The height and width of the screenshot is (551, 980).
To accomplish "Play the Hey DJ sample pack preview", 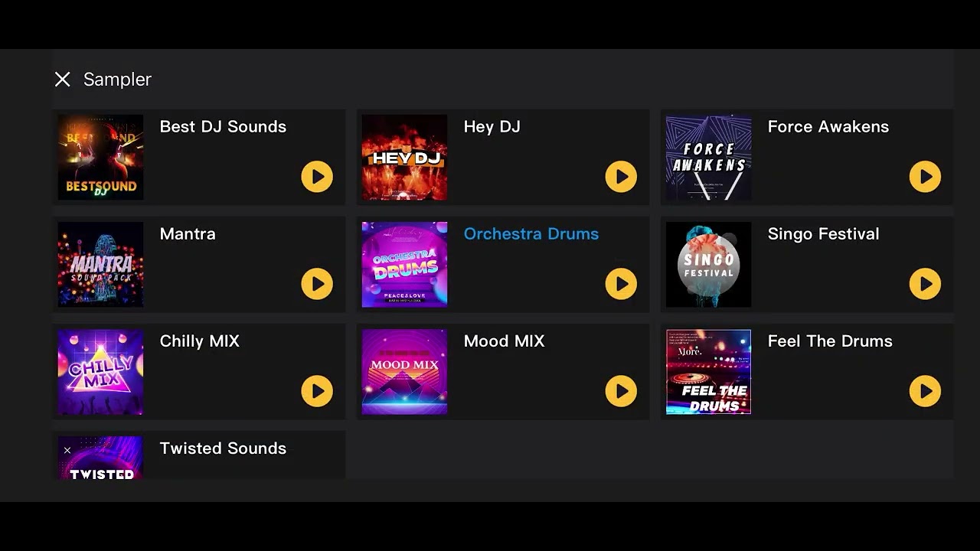I will pyautogui.click(x=621, y=177).
